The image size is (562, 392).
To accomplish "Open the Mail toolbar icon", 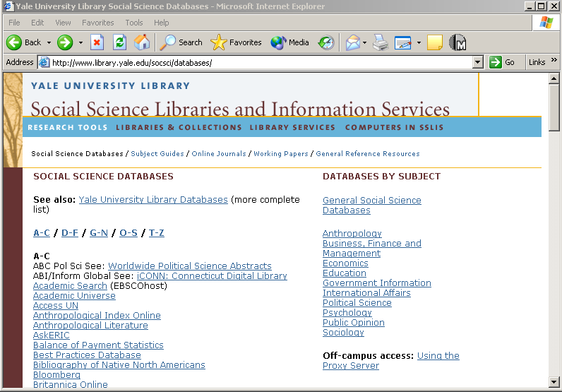I will coord(352,42).
